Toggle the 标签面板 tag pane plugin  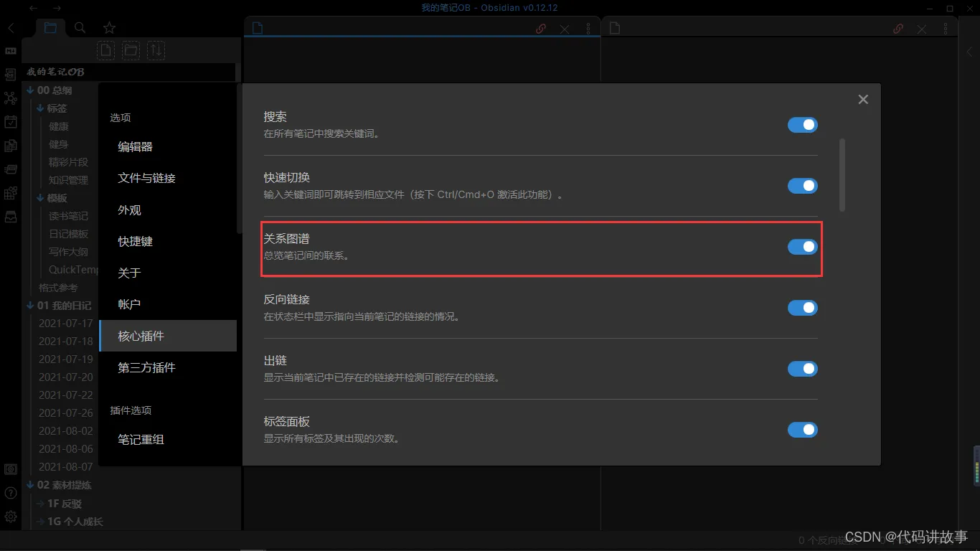(x=803, y=430)
